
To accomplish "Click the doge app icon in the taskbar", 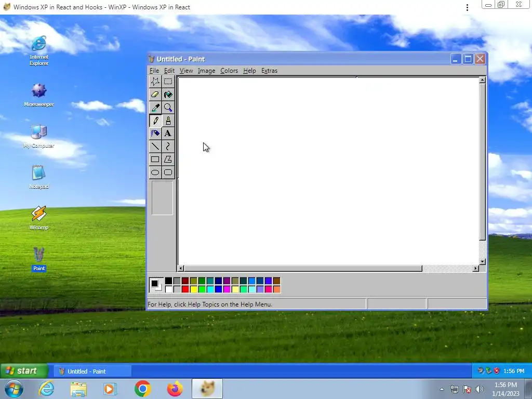I will 207,389.
